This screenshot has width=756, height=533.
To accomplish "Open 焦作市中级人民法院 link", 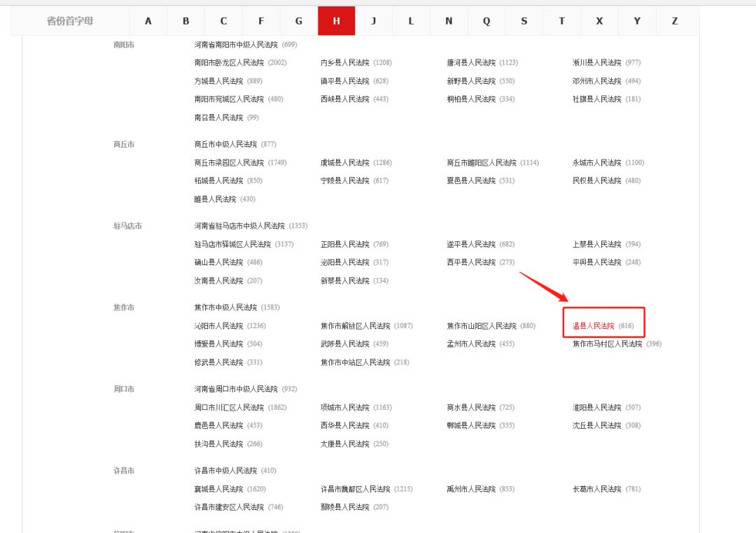I will (225, 307).
